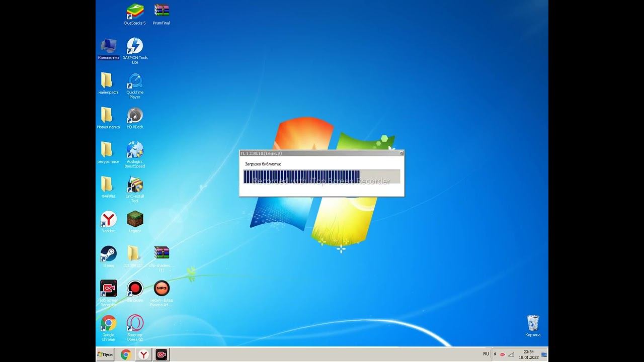Open the Steam desktop shortcut
This screenshot has width=644, height=362.
[x=108, y=257]
